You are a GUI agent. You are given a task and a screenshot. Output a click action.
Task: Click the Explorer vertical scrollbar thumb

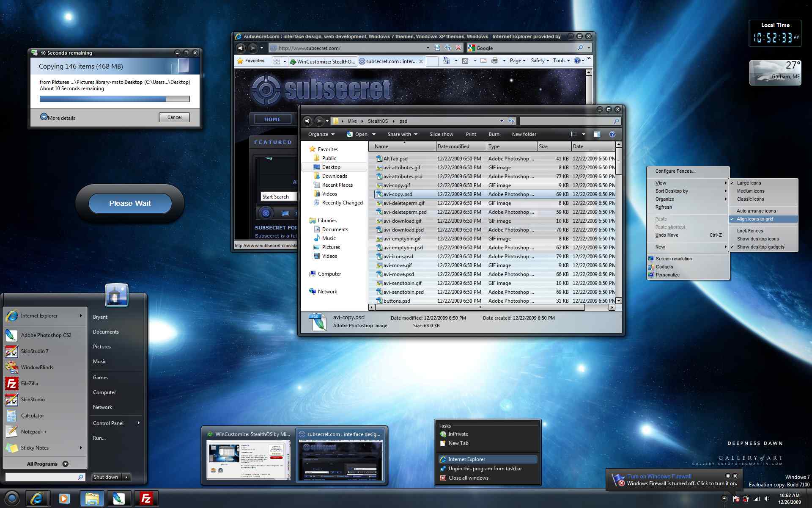(x=619, y=161)
